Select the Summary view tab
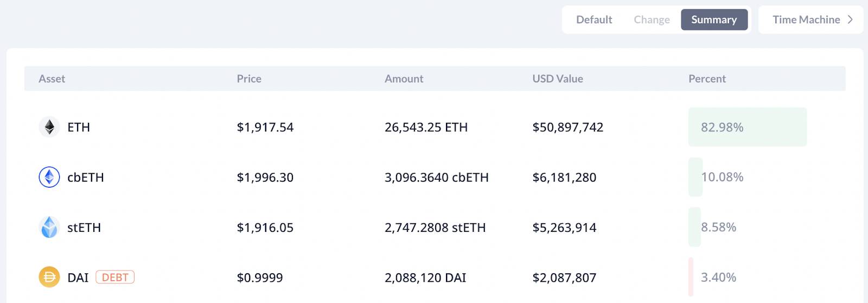The image size is (868, 303). 714,20
